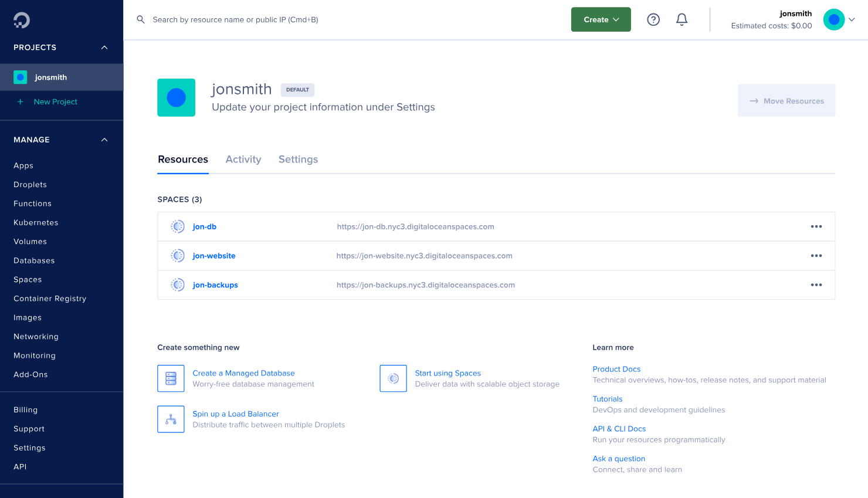Click the jonsmith project icon in sidebar
The width and height of the screenshot is (868, 498).
[x=21, y=77]
